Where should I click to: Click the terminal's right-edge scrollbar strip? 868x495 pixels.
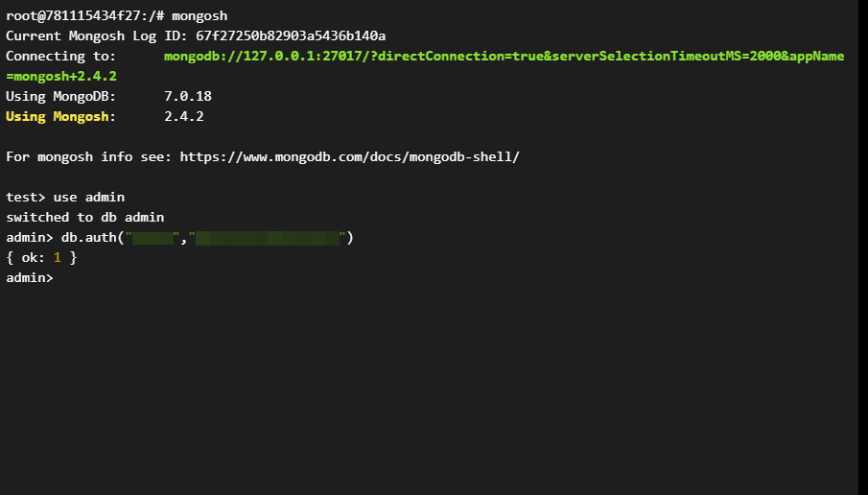tap(863, 247)
